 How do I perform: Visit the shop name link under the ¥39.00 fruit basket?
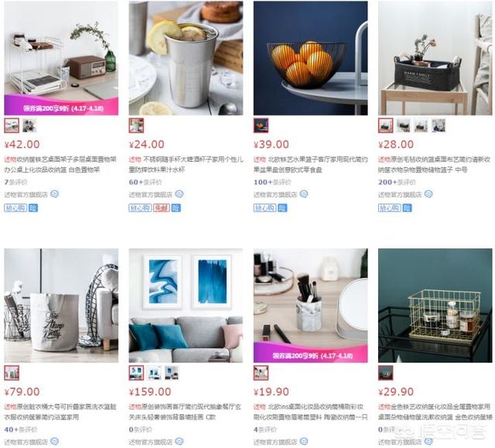coord(275,194)
